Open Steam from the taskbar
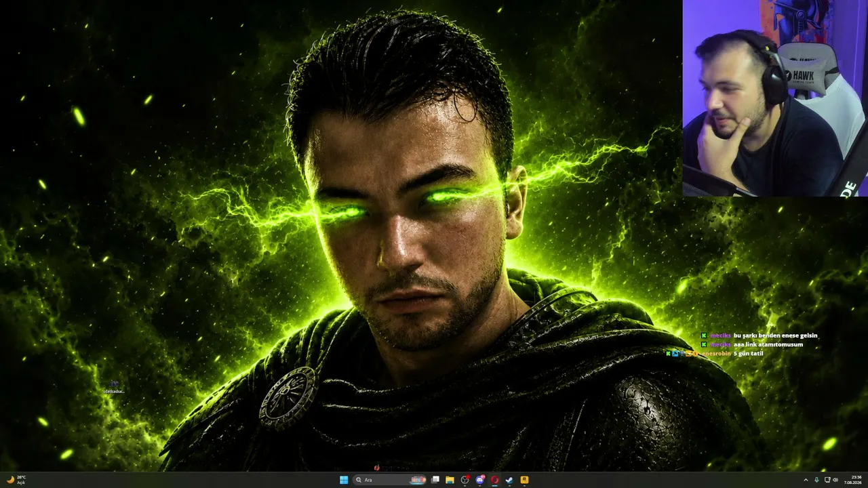The image size is (868, 488). coord(509,480)
